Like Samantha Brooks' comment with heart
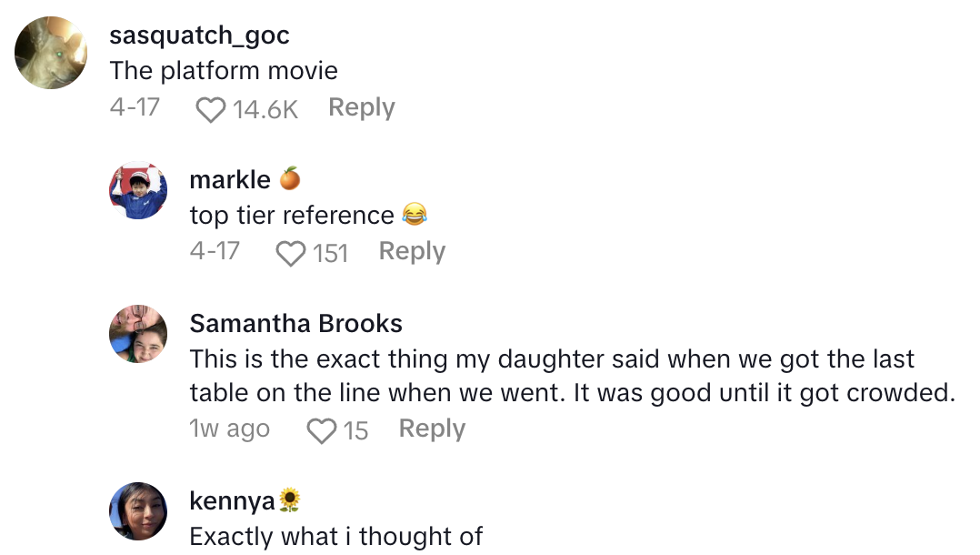This screenshot has height=555, width=980. pyautogui.click(x=322, y=431)
